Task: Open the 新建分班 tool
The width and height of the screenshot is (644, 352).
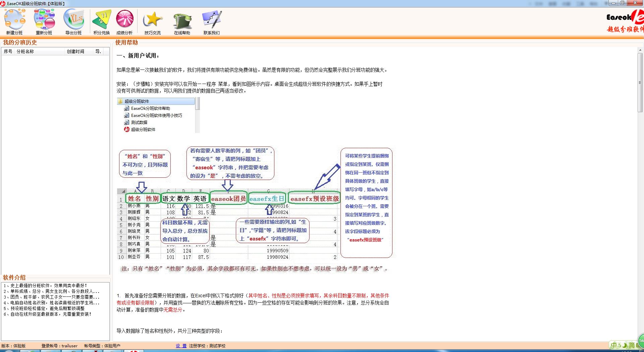Action: pyautogui.click(x=14, y=22)
